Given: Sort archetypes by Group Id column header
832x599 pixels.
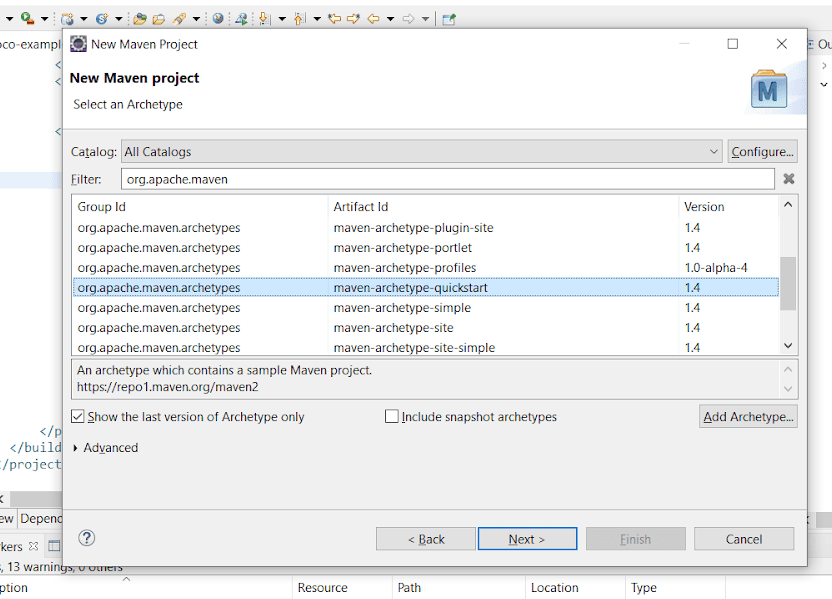Looking at the screenshot, I should [x=201, y=206].
